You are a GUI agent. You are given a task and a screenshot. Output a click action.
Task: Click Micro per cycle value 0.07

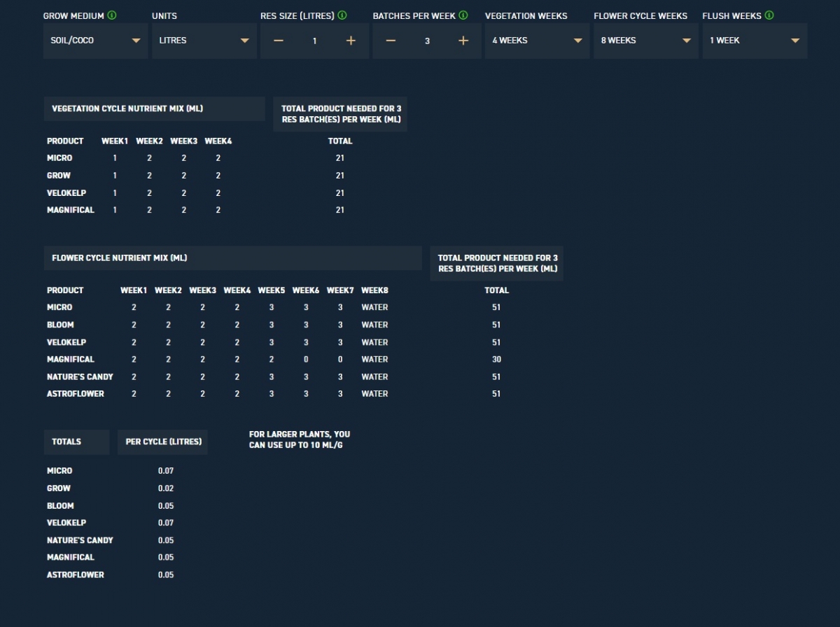pyautogui.click(x=166, y=471)
